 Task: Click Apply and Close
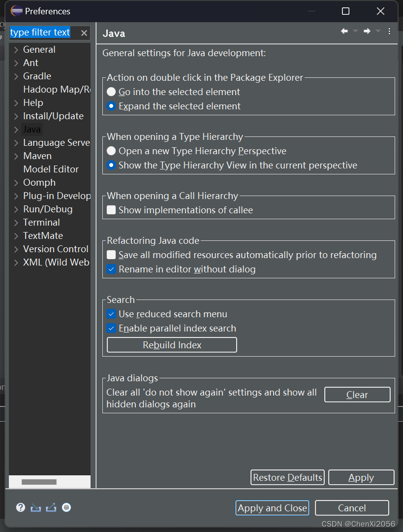272,508
